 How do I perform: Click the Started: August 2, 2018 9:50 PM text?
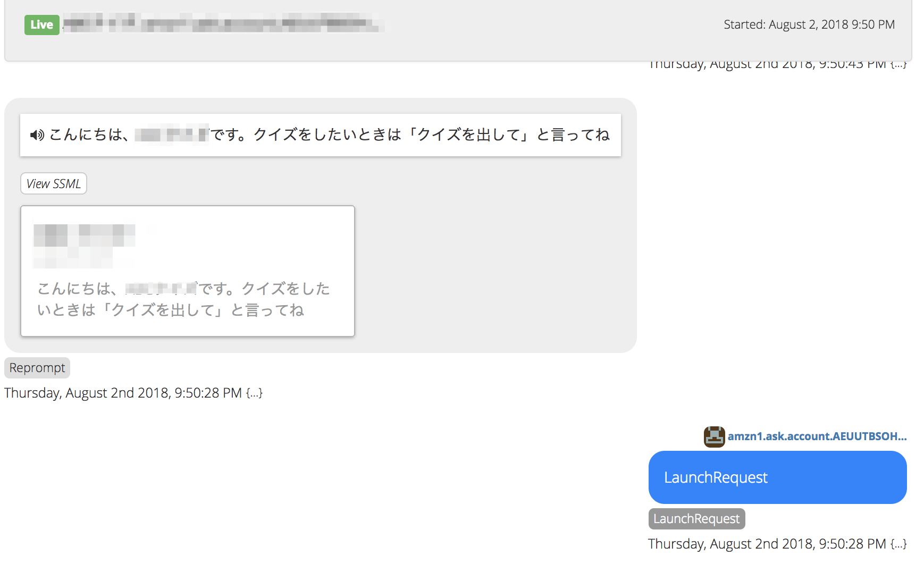click(x=809, y=24)
